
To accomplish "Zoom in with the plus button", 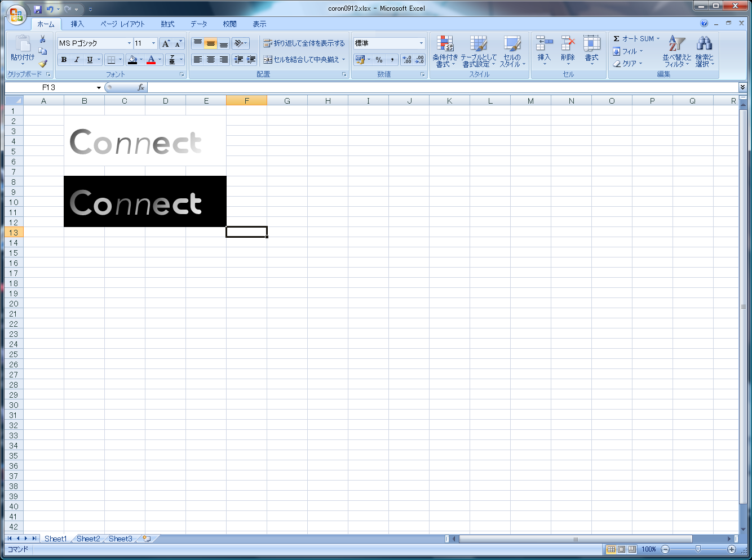I will coord(732,549).
